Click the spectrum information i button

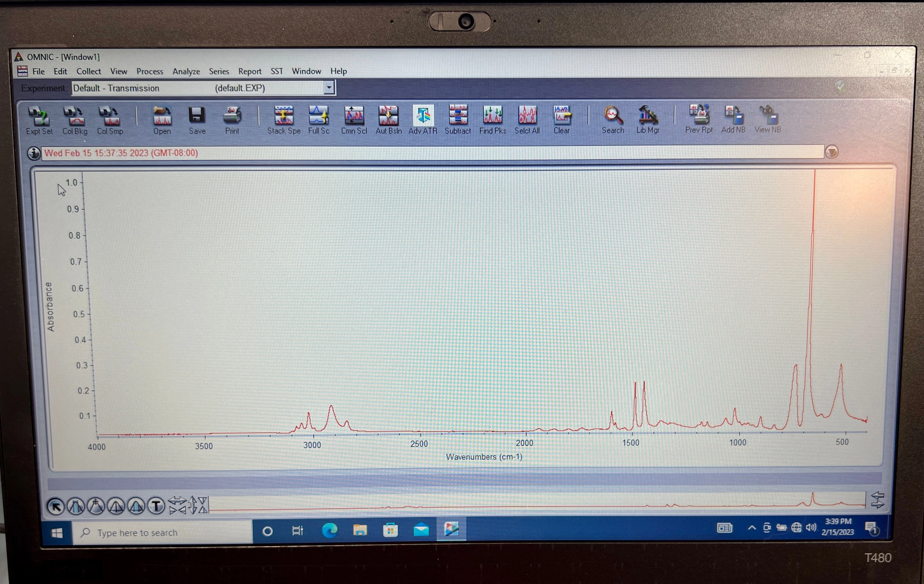pyautogui.click(x=34, y=153)
